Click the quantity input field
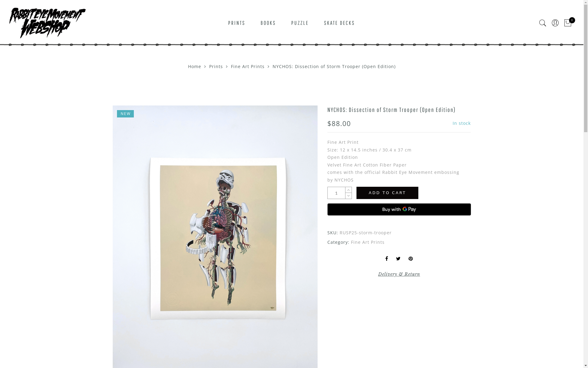Viewport: 588px width, 368px height. pyautogui.click(x=336, y=193)
